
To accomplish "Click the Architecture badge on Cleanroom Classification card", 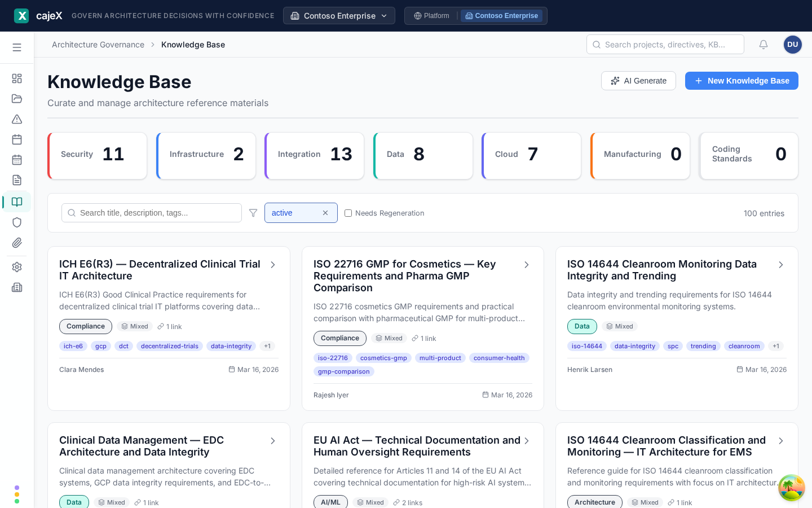I will (595, 502).
